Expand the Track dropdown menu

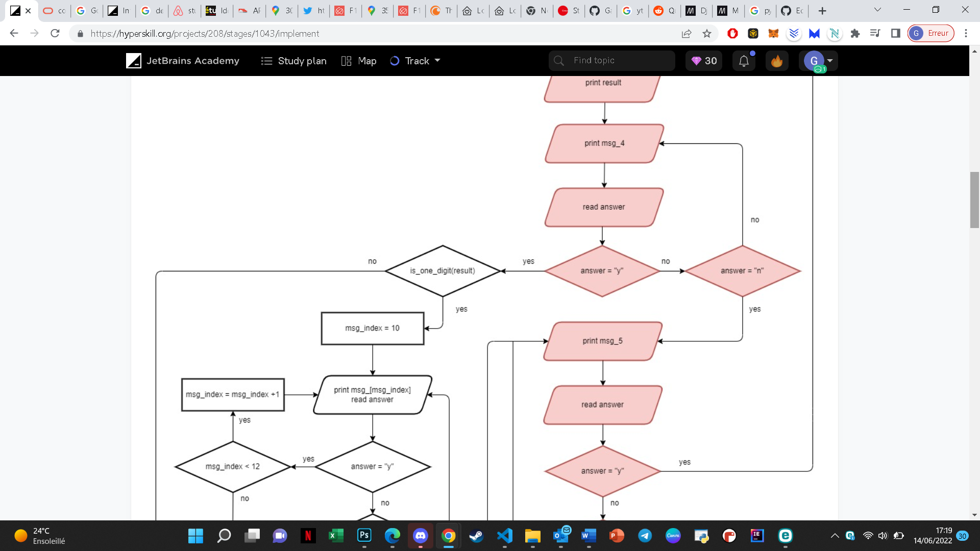click(x=415, y=61)
